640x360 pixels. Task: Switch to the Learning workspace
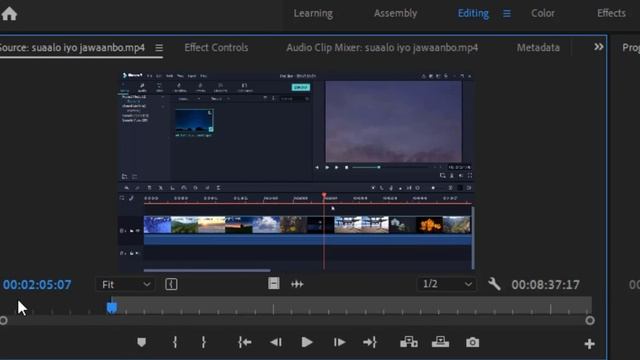tap(313, 13)
